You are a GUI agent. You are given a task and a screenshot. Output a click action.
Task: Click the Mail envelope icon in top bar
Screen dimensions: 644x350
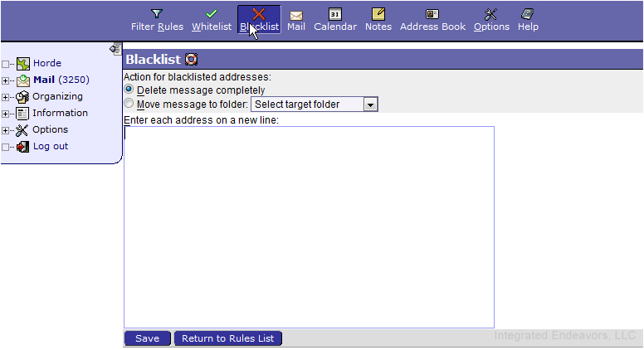pyautogui.click(x=296, y=15)
